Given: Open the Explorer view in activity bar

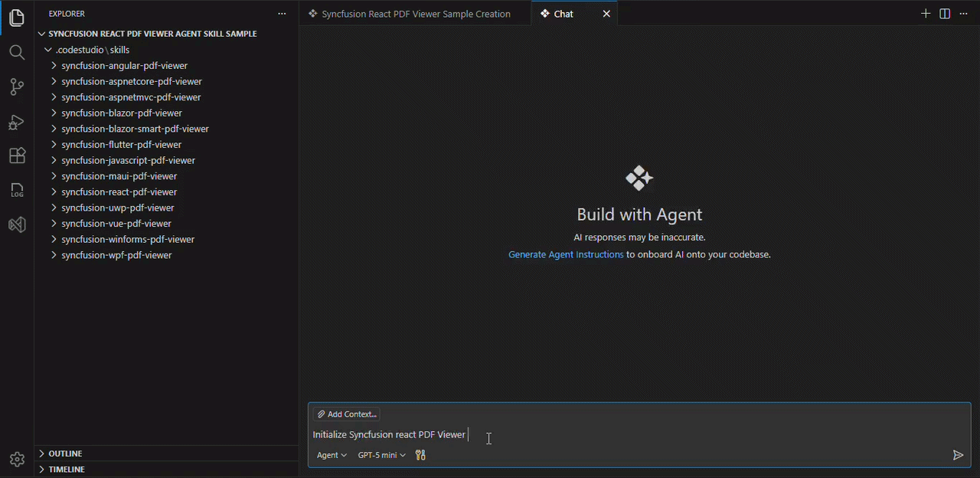Looking at the screenshot, I should click(17, 18).
